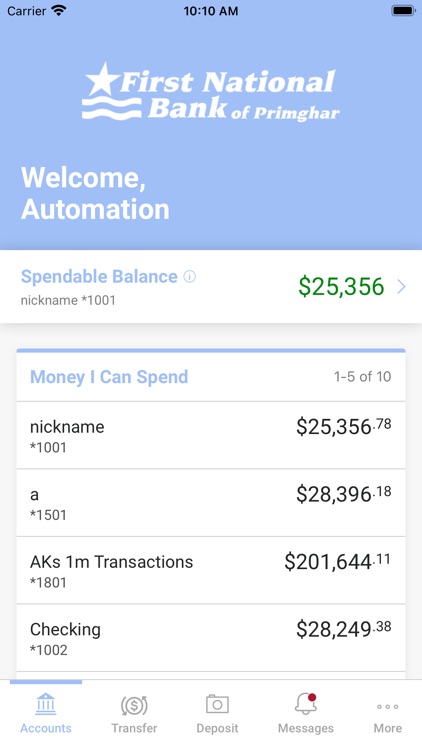Open the Messages bell icon
Image resolution: width=422 pixels, height=750 pixels.
(306, 704)
